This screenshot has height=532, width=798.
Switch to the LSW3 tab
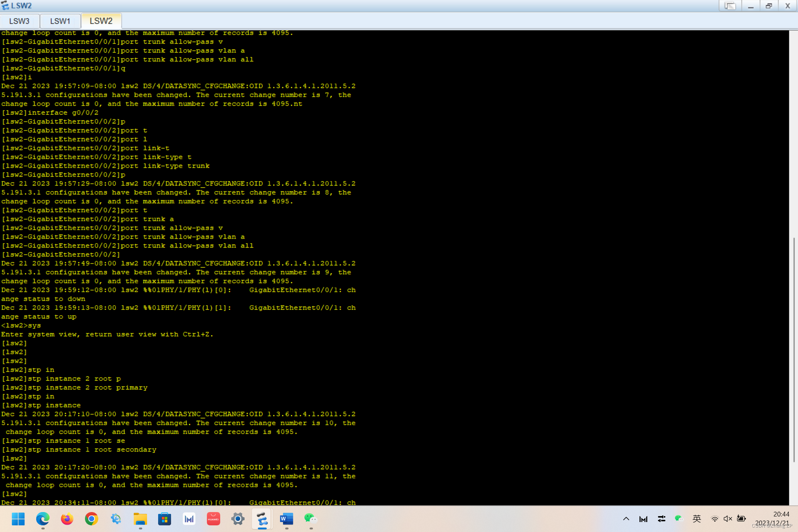(x=19, y=21)
